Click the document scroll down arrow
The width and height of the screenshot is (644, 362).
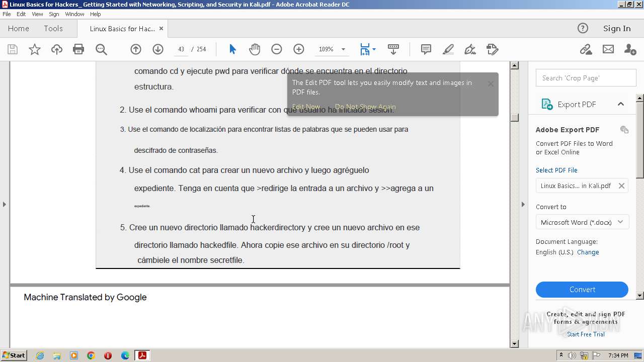(514, 344)
